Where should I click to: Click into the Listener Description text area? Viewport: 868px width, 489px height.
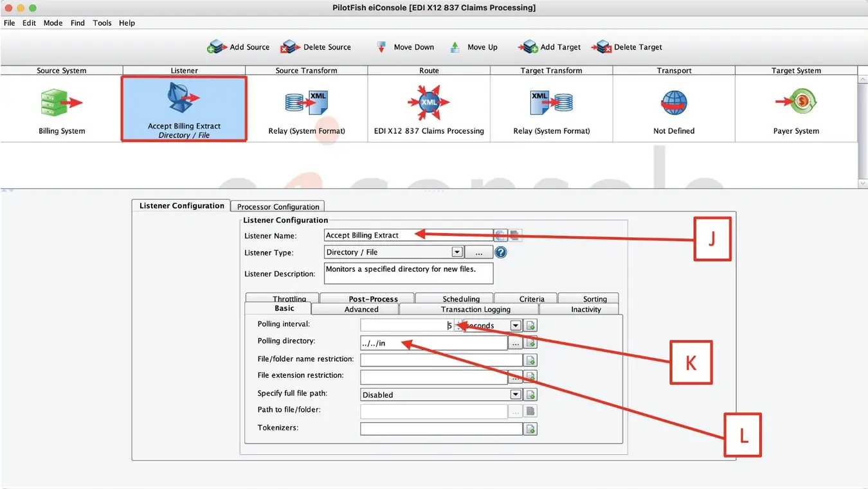[408, 273]
